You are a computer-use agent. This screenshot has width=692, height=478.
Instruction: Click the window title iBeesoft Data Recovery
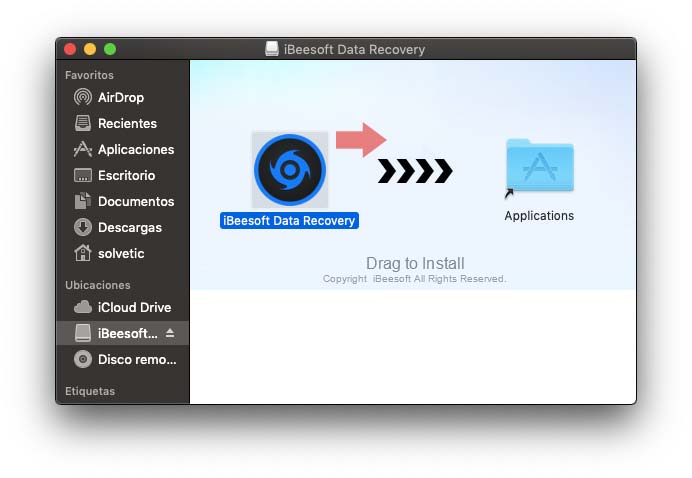pyautogui.click(x=354, y=49)
